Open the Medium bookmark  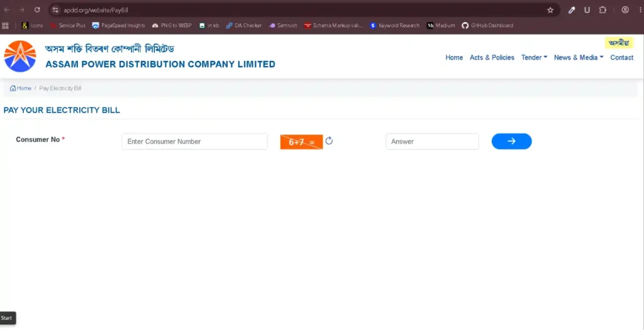tap(441, 25)
